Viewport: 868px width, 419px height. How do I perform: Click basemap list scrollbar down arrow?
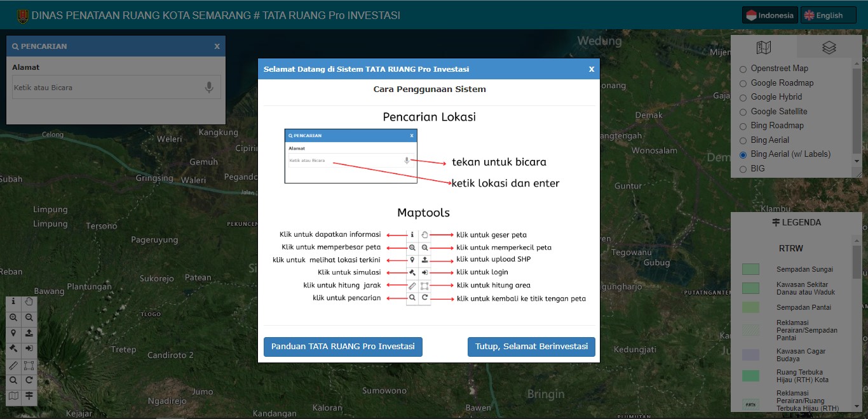(857, 162)
